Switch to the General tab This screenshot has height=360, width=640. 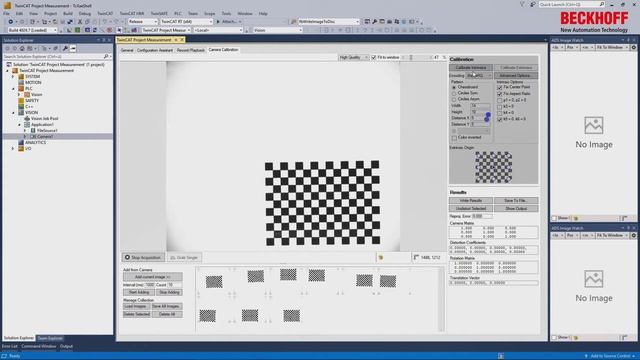coord(127,50)
